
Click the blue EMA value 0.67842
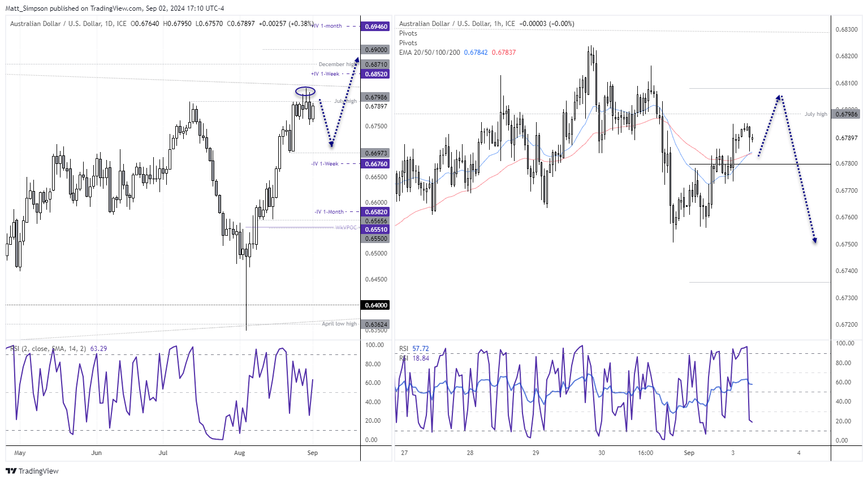476,53
